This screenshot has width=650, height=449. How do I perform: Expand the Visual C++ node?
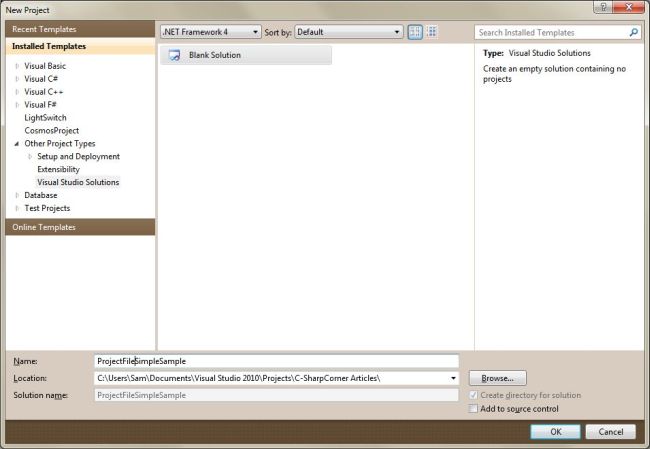[x=17, y=92]
